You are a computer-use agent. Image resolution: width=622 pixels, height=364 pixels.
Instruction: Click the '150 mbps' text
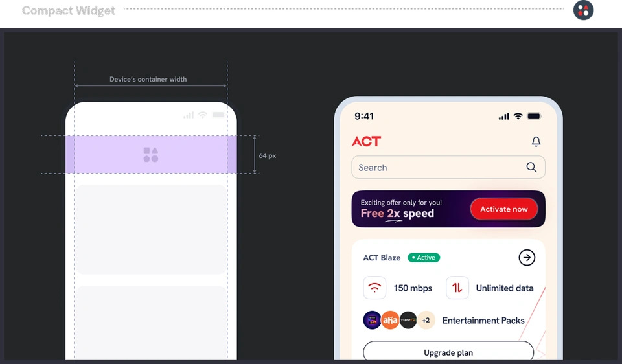413,288
